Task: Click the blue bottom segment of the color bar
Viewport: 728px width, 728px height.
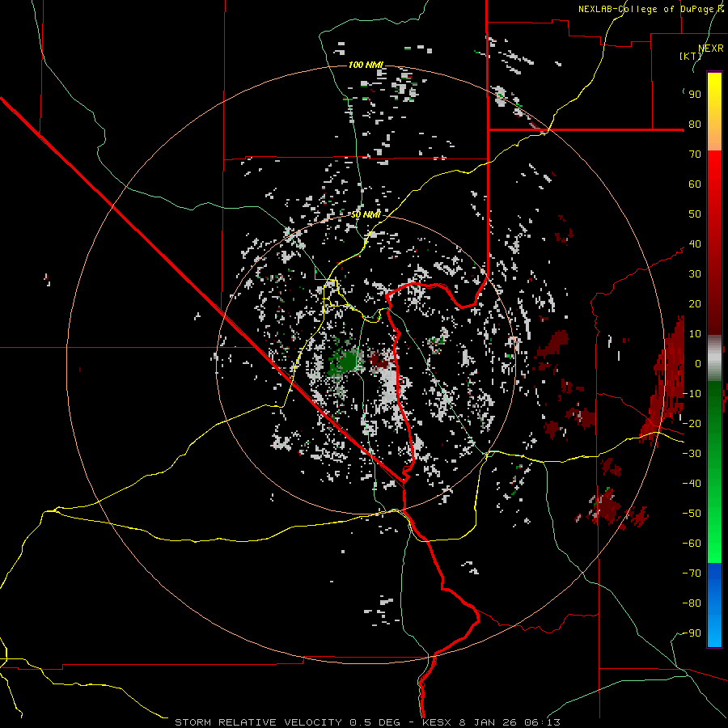Action: point(714,605)
